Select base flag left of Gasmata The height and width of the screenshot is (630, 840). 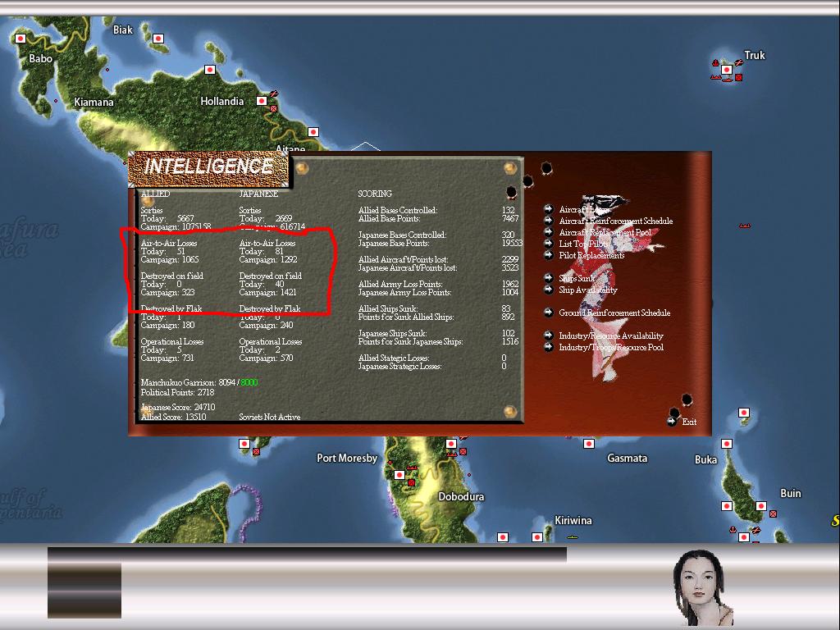coord(589,444)
